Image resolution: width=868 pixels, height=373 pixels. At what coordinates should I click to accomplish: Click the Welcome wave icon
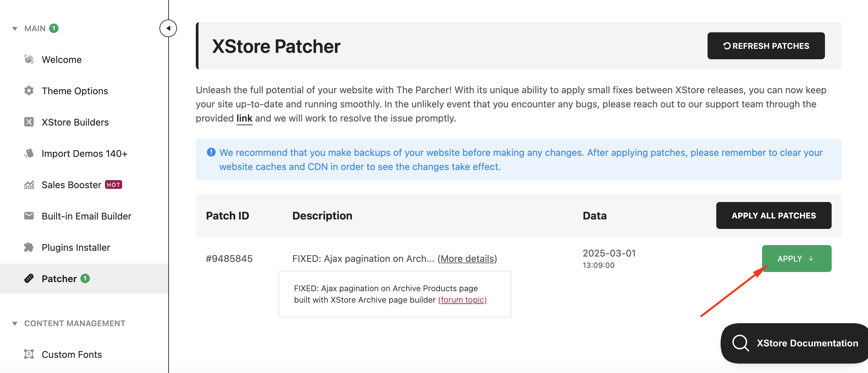click(29, 59)
